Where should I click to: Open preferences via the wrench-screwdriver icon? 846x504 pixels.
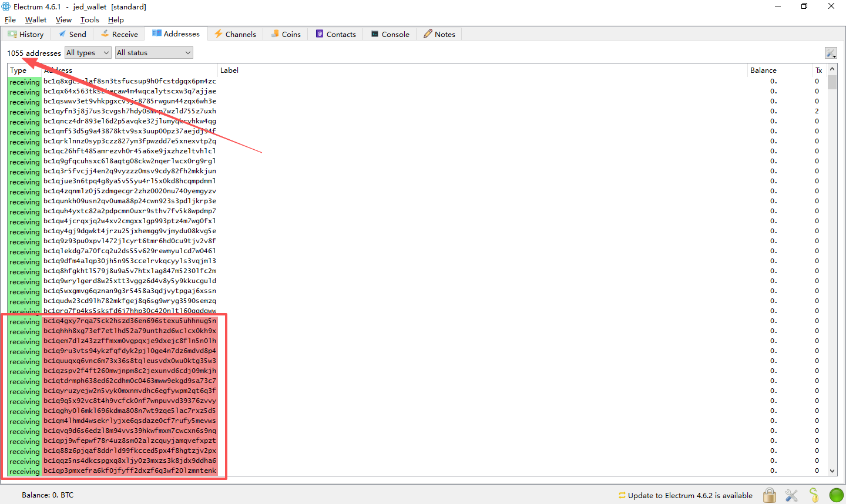(x=792, y=495)
